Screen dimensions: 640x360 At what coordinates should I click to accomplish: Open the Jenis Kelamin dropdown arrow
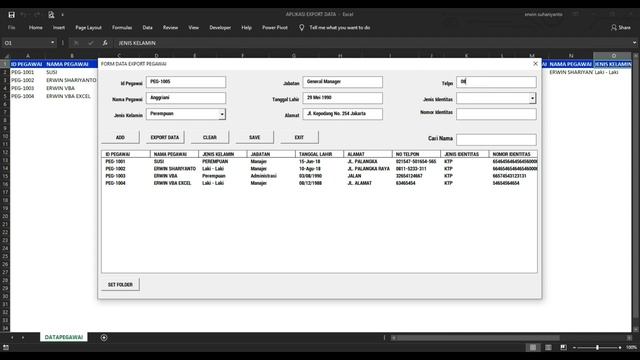click(222, 114)
